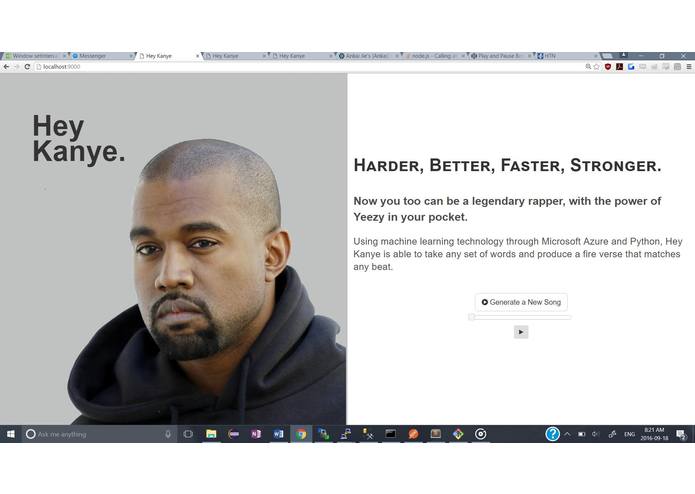Check battery status in system tray

[x=582, y=434]
